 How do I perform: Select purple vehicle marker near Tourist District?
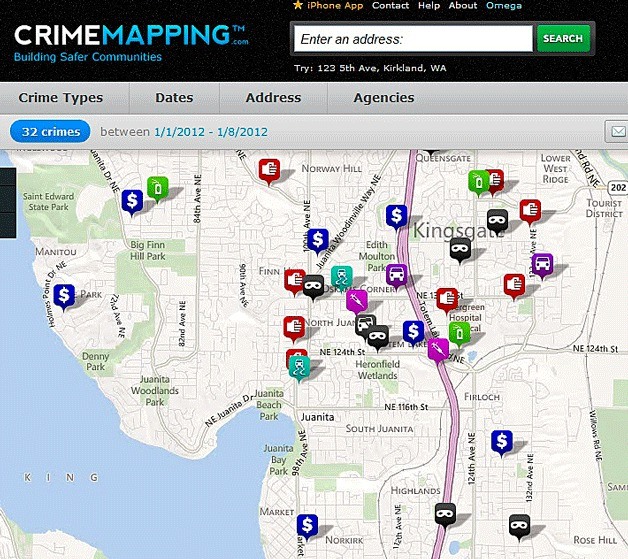pos(542,265)
